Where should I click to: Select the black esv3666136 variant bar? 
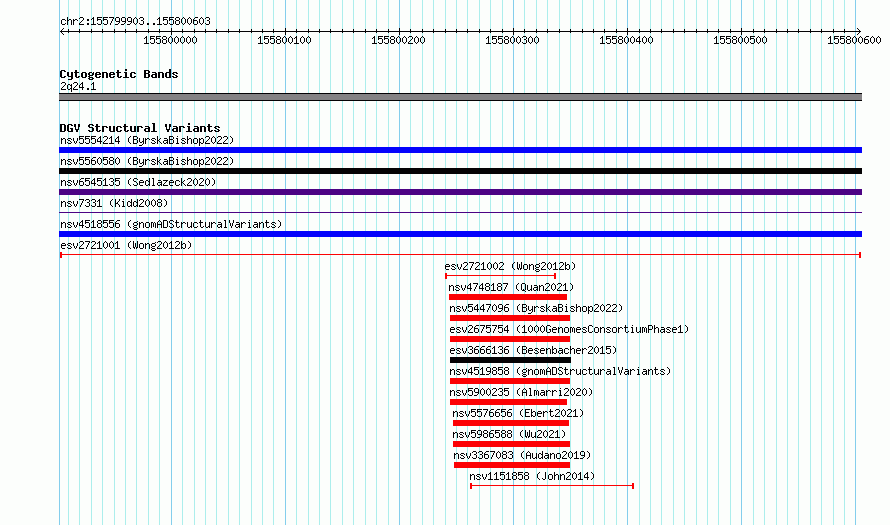tap(510, 360)
